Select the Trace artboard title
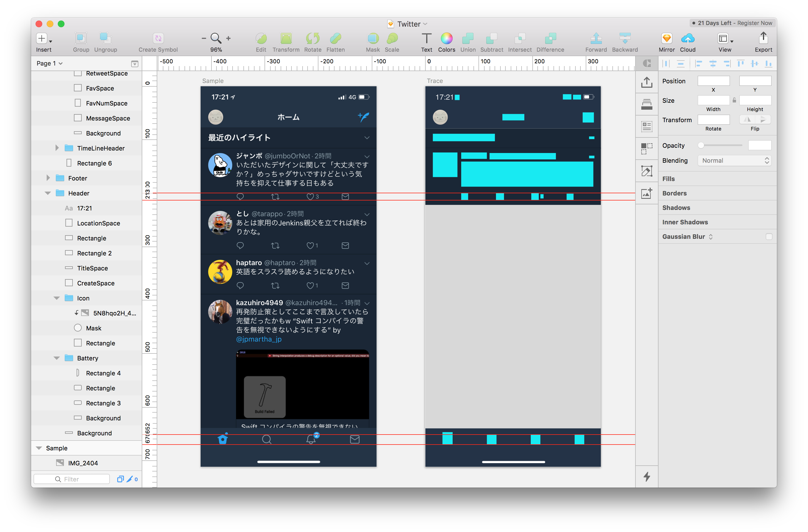 point(435,81)
